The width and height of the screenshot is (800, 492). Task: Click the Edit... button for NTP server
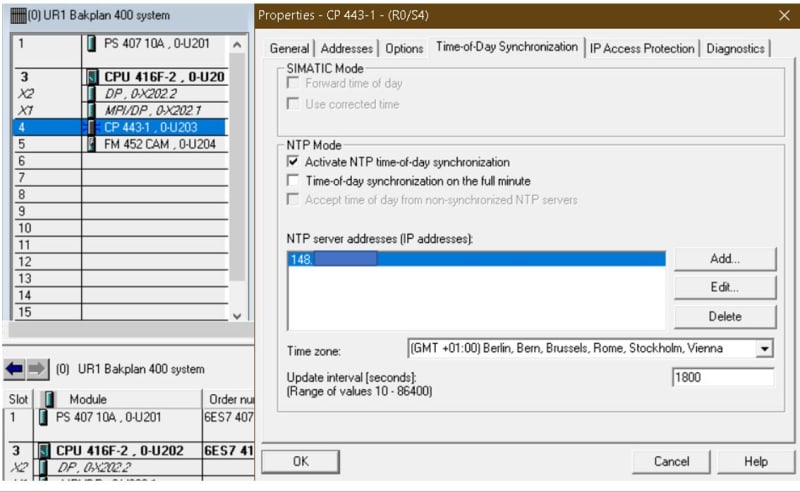pyautogui.click(x=725, y=287)
